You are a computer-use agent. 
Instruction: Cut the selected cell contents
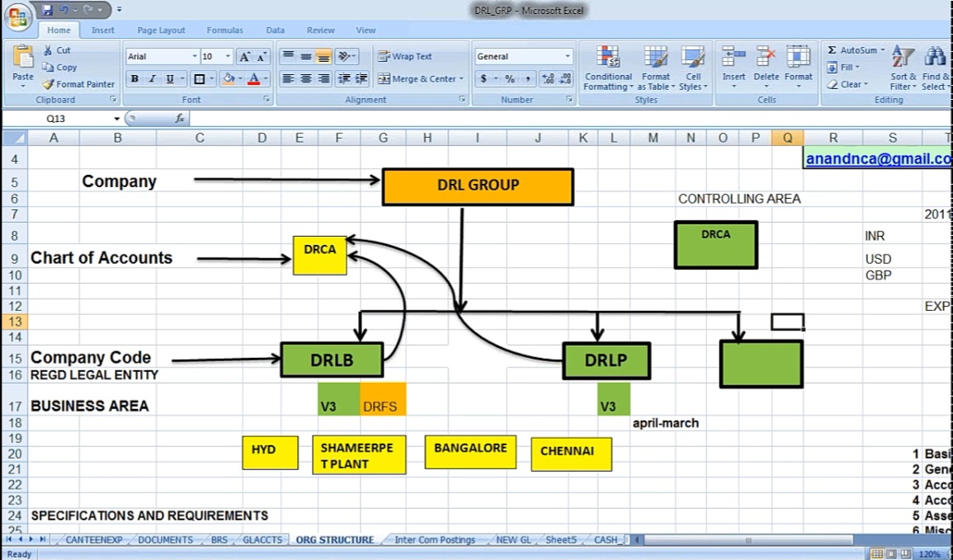(57, 50)
